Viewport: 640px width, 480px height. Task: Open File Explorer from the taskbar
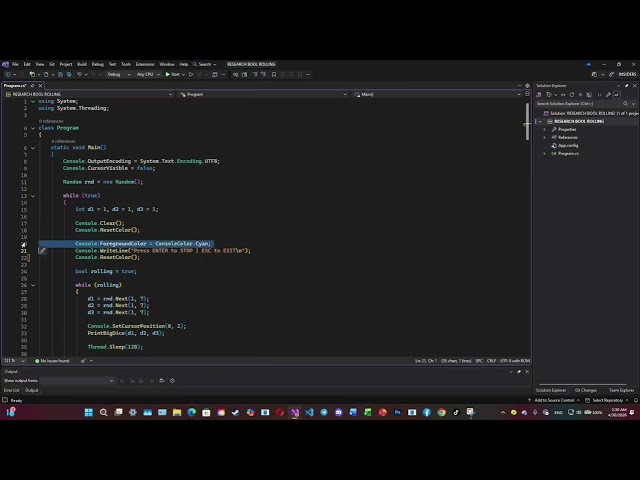(x=177, y=413)
